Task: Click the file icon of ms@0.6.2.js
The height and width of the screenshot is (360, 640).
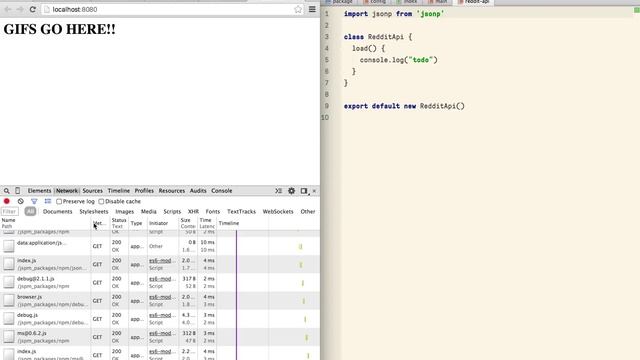Action: point(9,337)
